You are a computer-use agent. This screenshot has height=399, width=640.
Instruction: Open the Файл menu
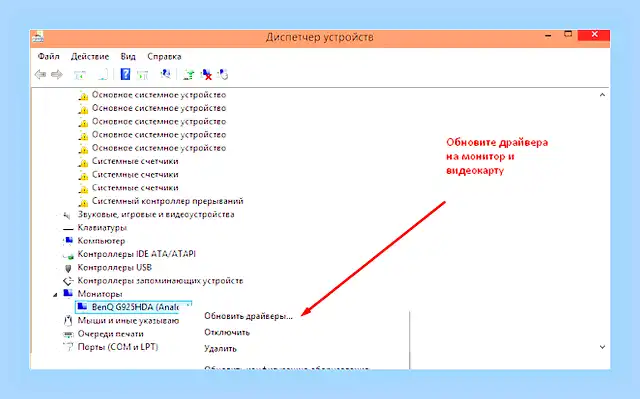pos(49,56)
